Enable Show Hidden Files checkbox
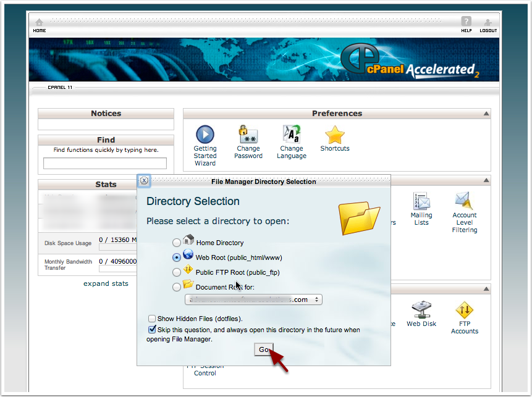Image resolution: width=532 pixels, height=397 pixels. [x=152, y=319]
